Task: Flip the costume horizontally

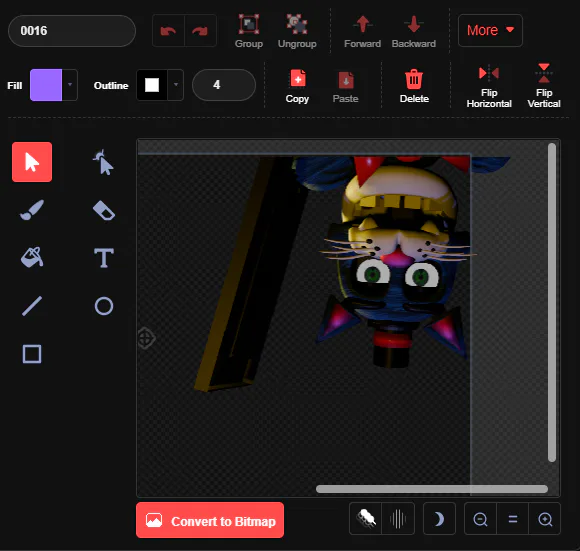Action: pos(489,86)
